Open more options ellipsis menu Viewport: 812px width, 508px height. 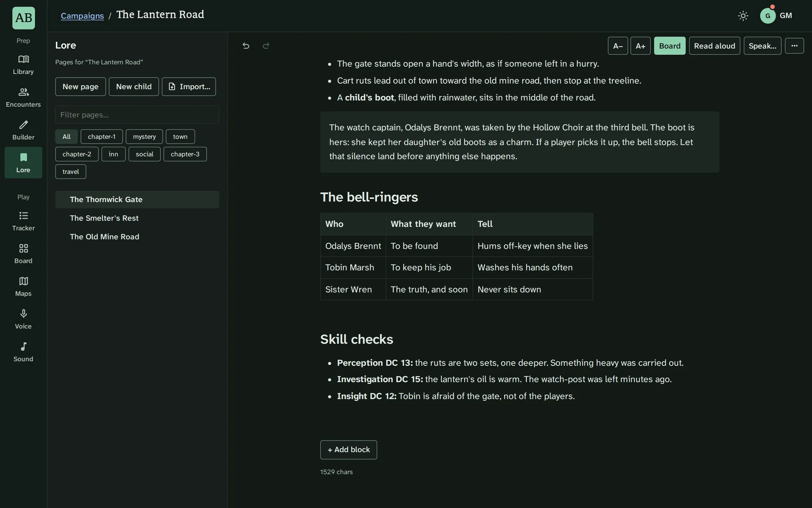click(794, 46)
